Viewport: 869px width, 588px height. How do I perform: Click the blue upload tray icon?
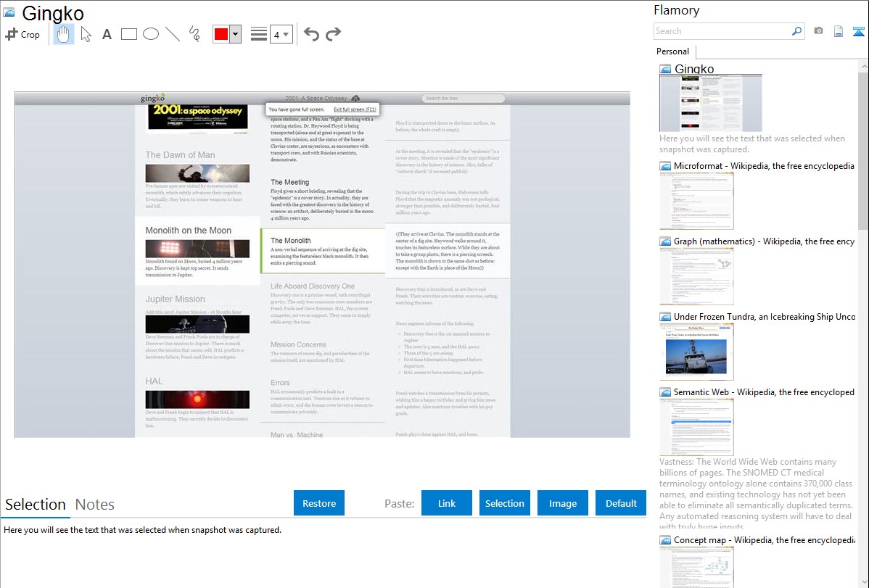[858, 31]
